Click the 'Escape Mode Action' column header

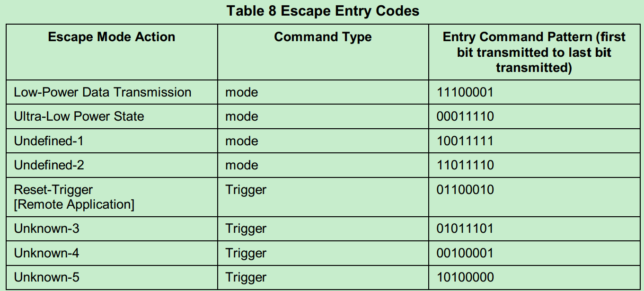112,37
